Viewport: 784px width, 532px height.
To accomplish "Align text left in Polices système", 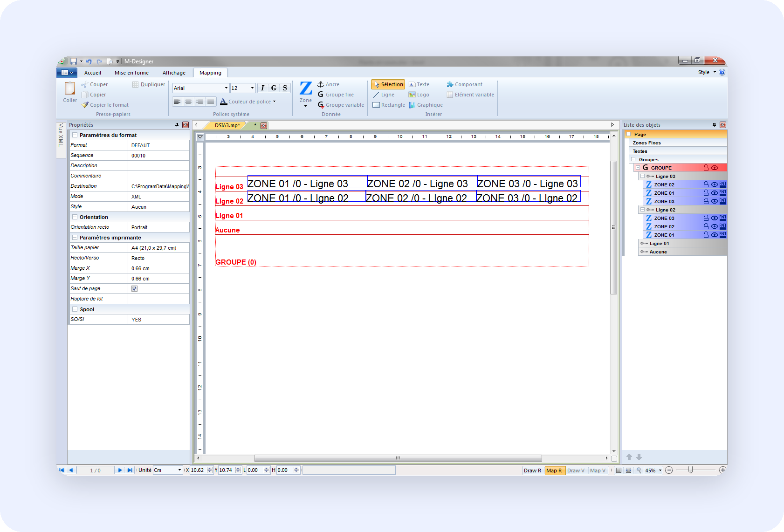I will tap(177, 101).
